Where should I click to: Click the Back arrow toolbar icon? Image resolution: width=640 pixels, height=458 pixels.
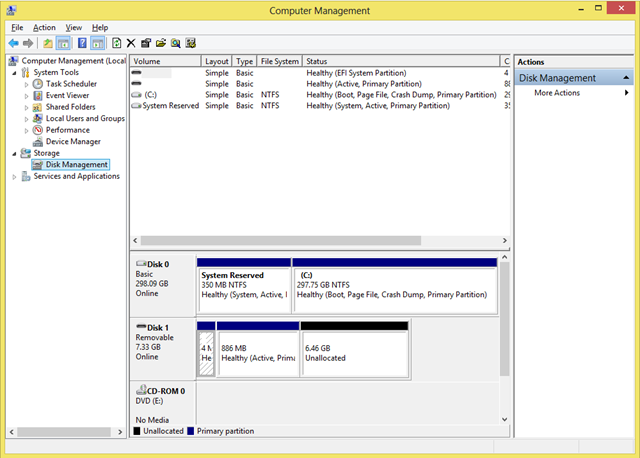[13, 43]
